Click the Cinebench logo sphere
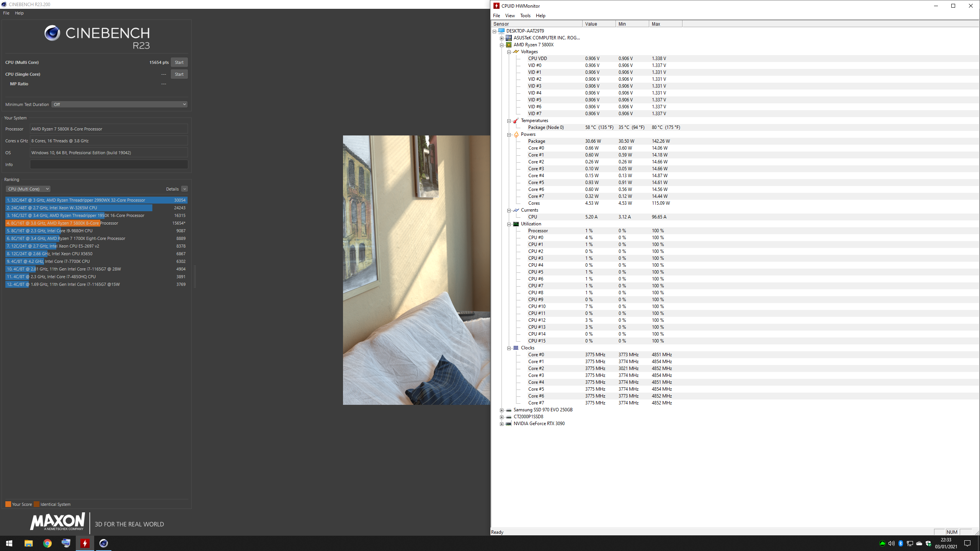Screen dimensions: 980x551 pos(52,33)
